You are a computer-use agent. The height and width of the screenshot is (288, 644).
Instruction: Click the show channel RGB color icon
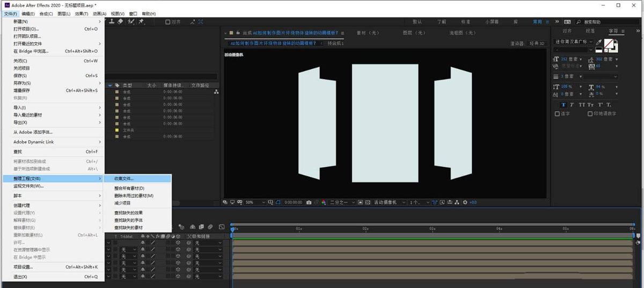[x=324, y=203]
